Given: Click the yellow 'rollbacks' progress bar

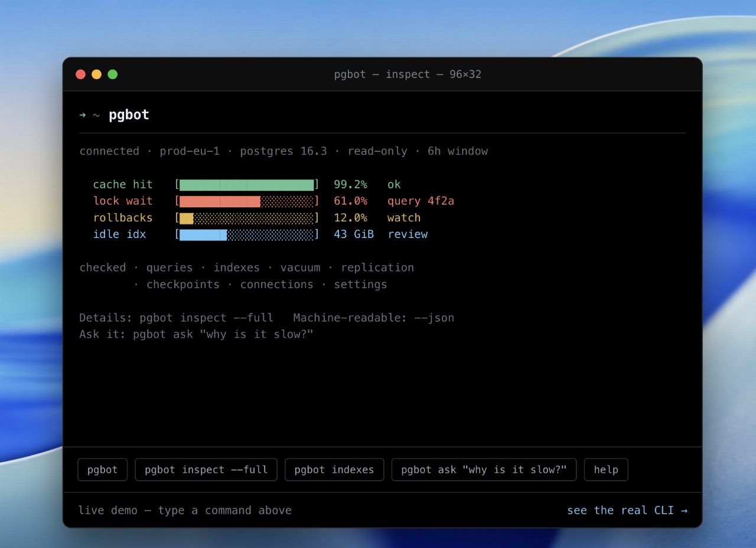Looking at the screenshot, I should (x=247, y=218).
